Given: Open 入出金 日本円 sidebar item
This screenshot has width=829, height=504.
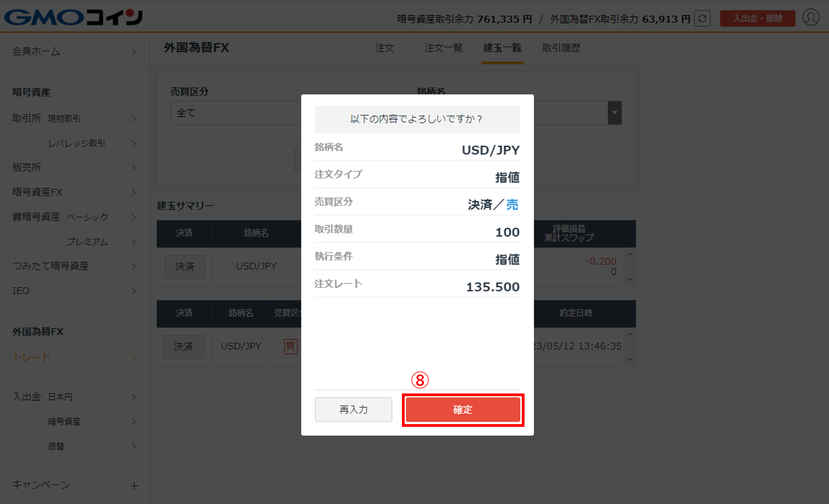Looking at the screenshot, I should click(74, 397).
